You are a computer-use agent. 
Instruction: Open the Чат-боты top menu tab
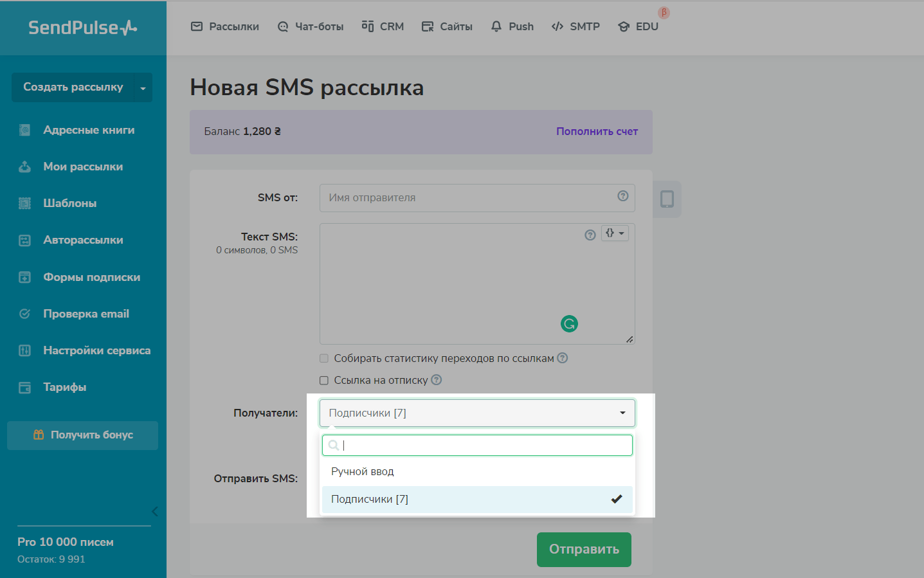pos(311,26)
